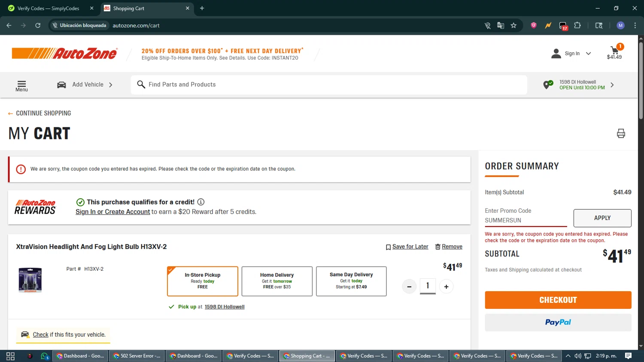Click the address bar URL autozone.com/cart

coord(136,26)
